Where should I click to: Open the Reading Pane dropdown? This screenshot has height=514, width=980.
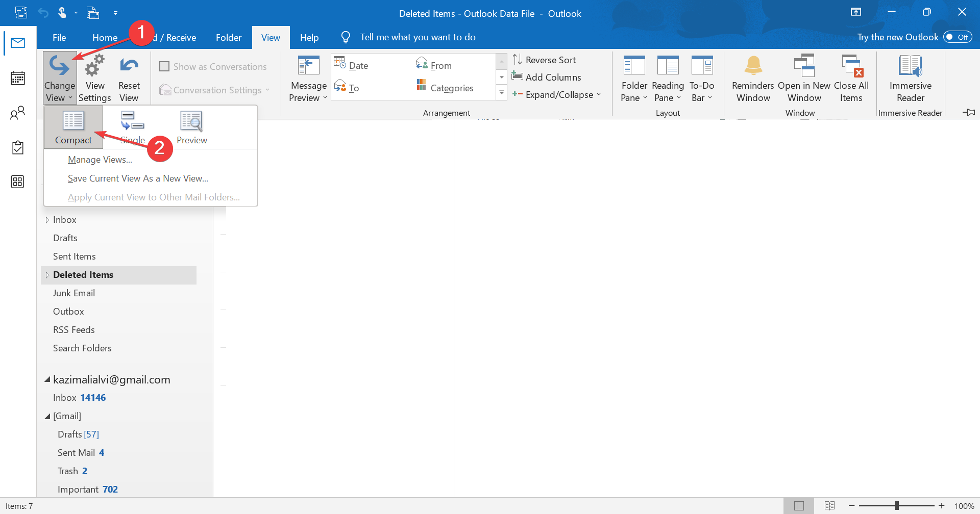[x=668, y=78]
